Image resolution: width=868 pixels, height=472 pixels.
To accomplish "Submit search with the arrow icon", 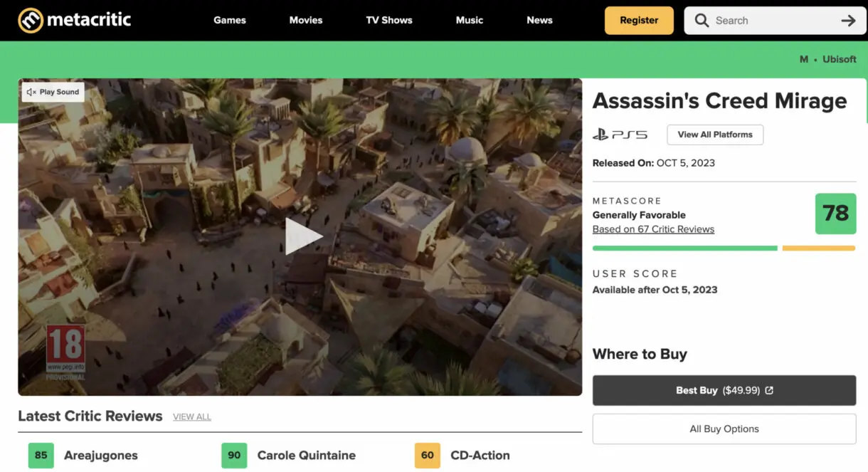I will point(848,21).
